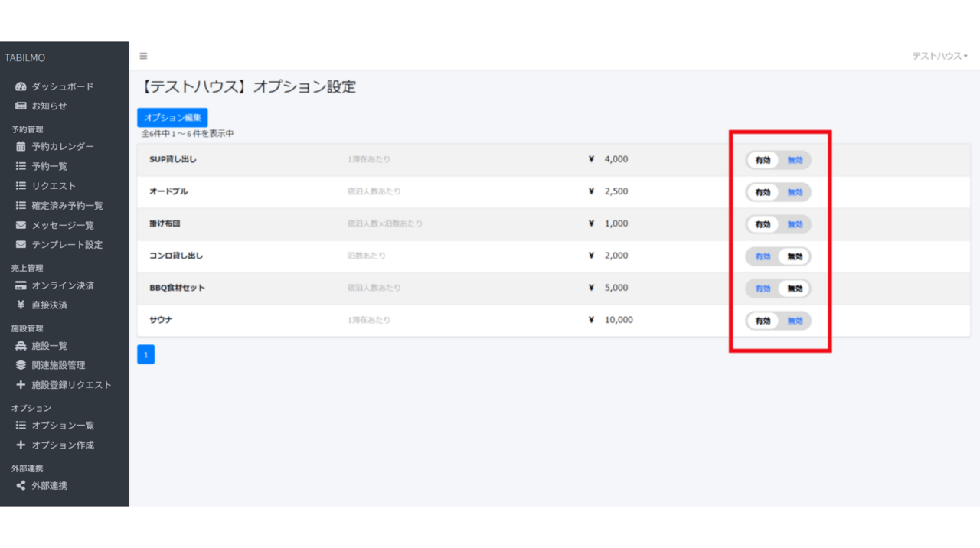The image size is (980, 548).
Task: Click the オプション編集 button
Action: 172,117
